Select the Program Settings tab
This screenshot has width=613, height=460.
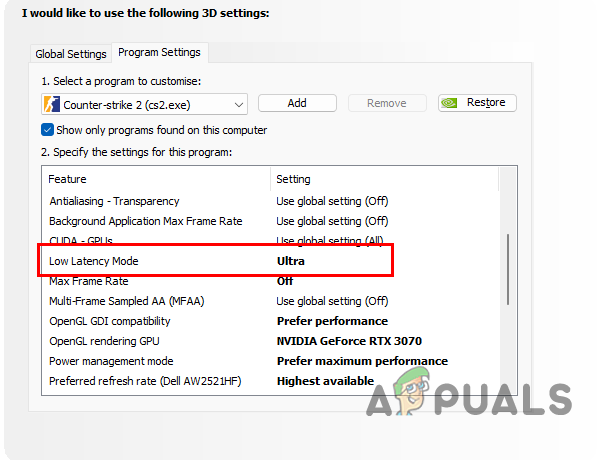click(x=160, y=52)
